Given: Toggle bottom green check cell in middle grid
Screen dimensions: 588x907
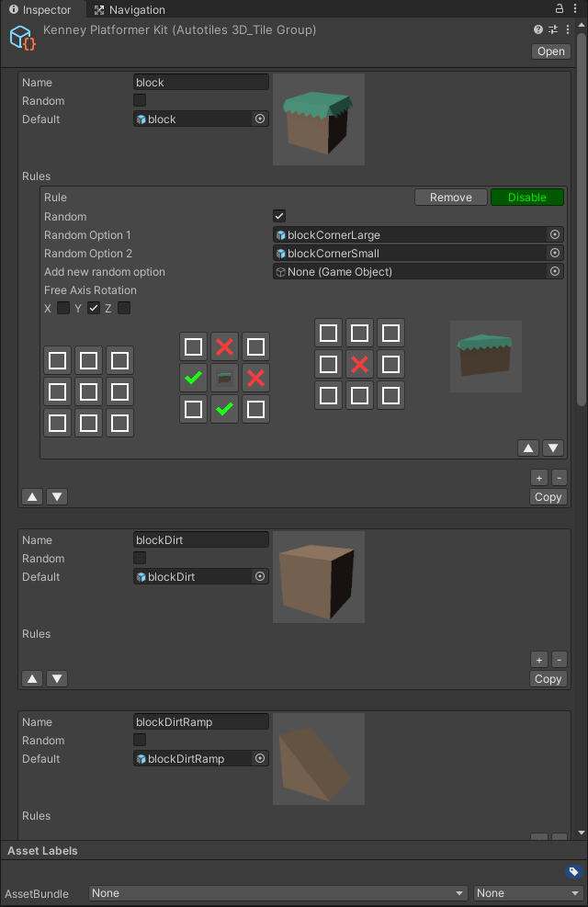Looking at the screenshot, I should (x=224, y=409).
